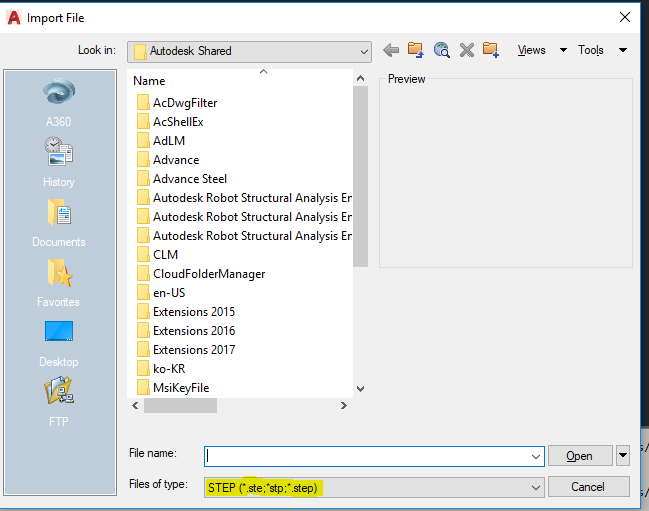Viewport: 649px width, 511px height.
Task: Click the AcDwgFilter folder icon
Action: pyautogui.click(x=143, y=103)
